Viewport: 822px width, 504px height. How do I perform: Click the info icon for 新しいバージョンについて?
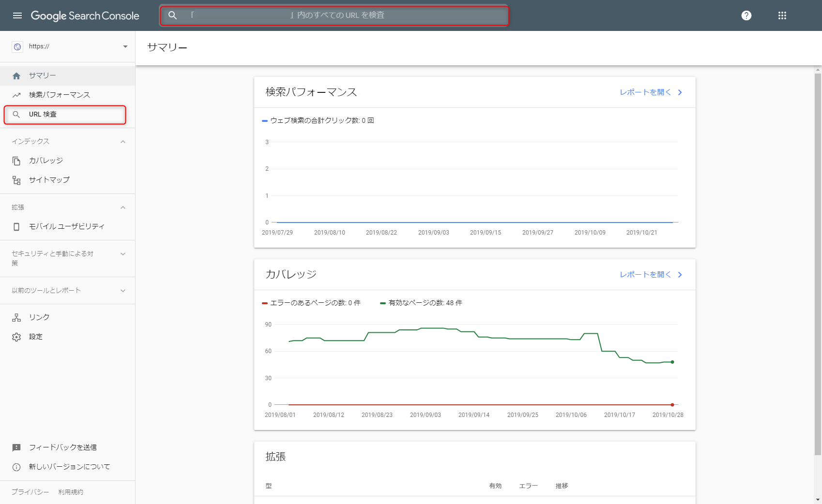point(16,467)
